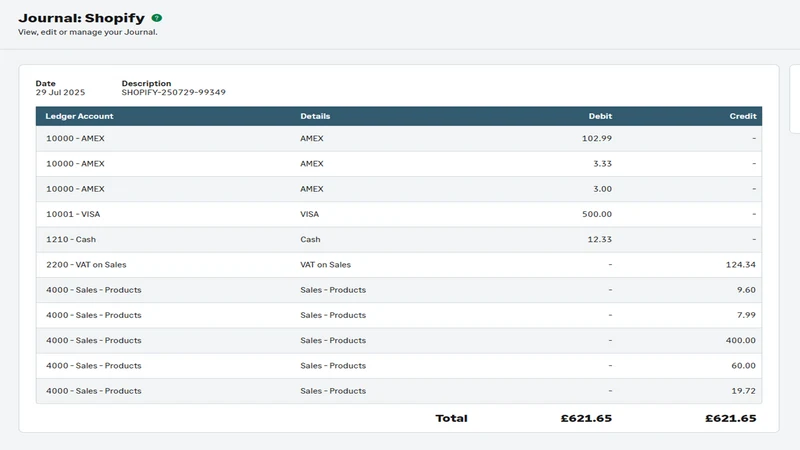Click the credit amount 124.34
The width and height of the screenshot is (800, 450).
740,265
